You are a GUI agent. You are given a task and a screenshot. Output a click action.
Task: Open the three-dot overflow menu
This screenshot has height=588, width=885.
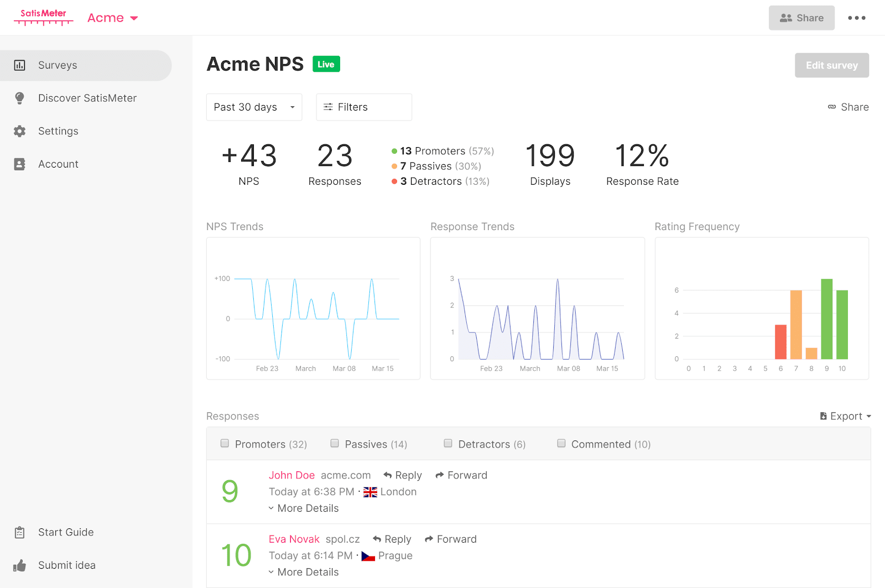(x=856, y=18)
